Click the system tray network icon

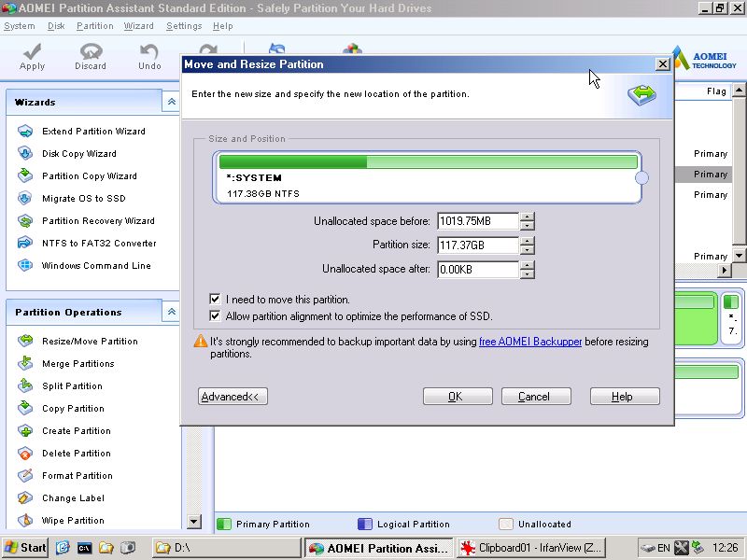point(698,548)
